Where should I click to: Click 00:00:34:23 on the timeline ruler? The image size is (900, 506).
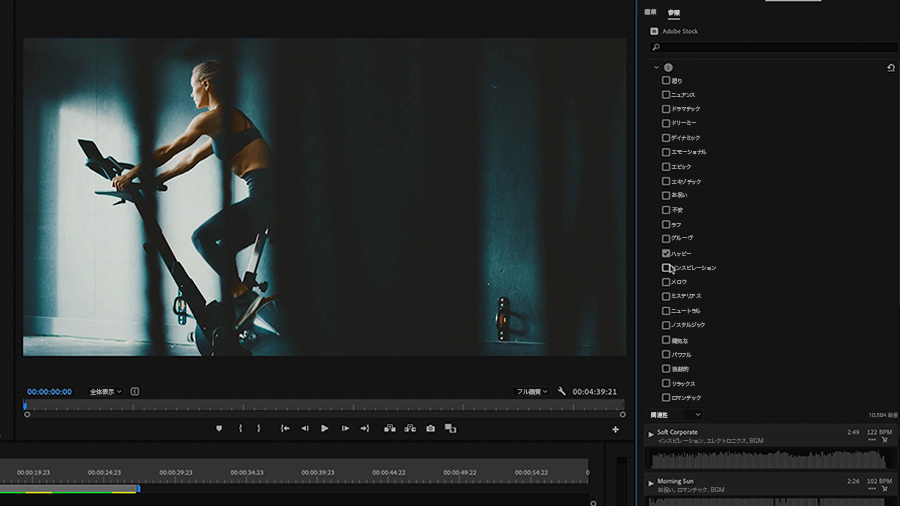pos(247,472)
